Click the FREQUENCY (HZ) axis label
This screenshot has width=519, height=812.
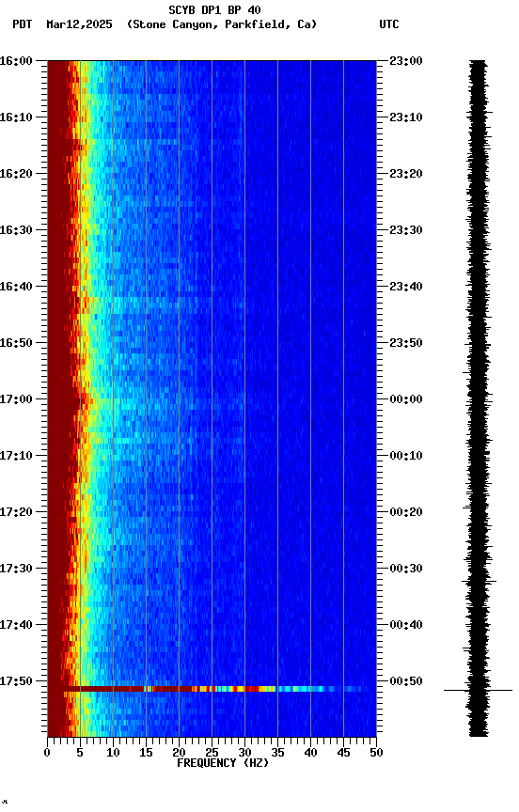pos(223,763)
